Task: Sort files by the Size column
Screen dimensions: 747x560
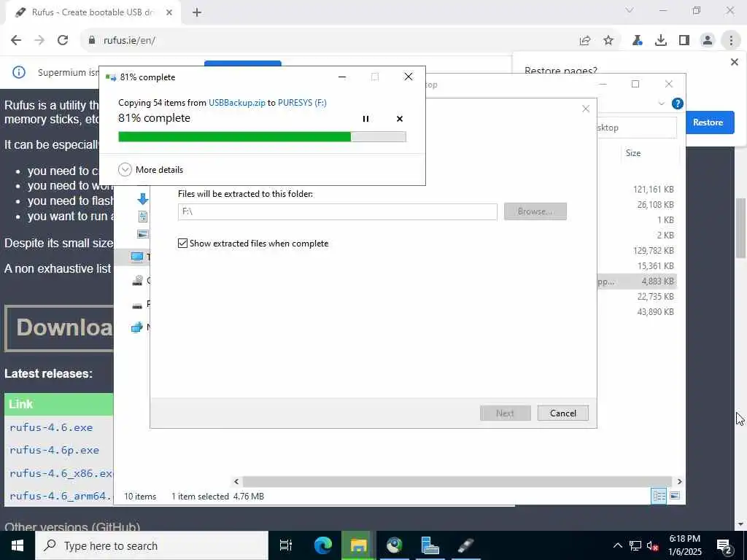Action: tap(632, 153)
